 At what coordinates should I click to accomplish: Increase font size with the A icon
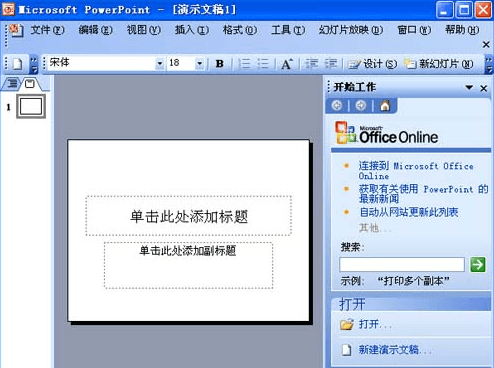tap(287, 63)
